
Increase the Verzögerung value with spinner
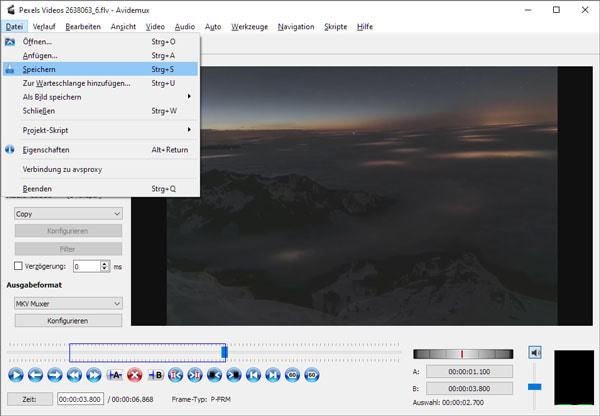click(x=106, y=263)
